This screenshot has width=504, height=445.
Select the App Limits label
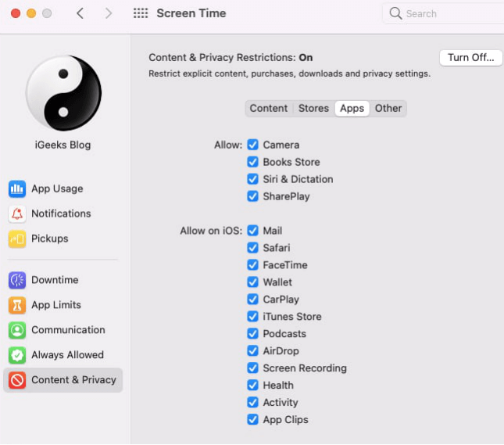coord(56,305)
